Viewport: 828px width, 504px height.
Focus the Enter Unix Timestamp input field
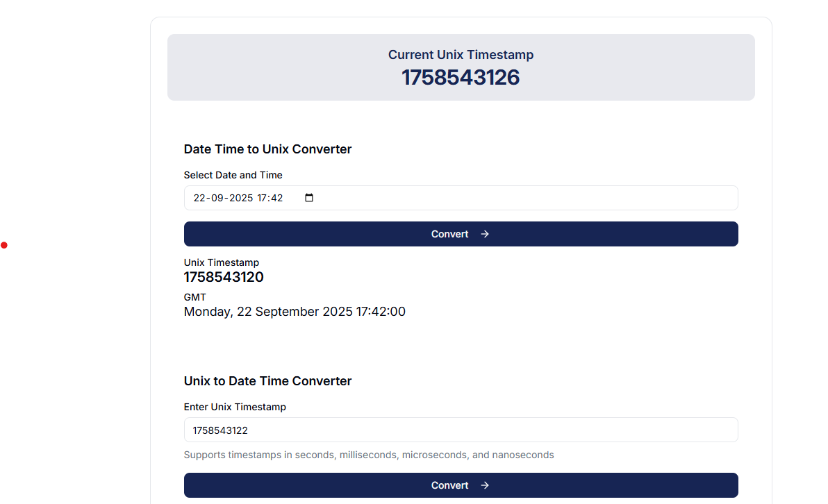461,430
